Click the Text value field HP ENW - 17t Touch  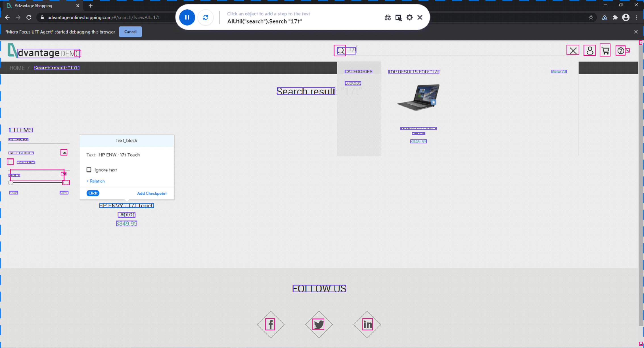[x=119, y=155]
